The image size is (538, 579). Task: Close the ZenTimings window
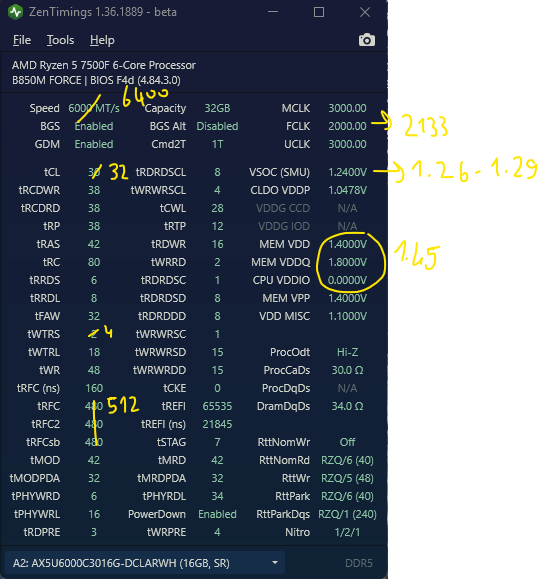pyautogui.click(x=365, y=12)
